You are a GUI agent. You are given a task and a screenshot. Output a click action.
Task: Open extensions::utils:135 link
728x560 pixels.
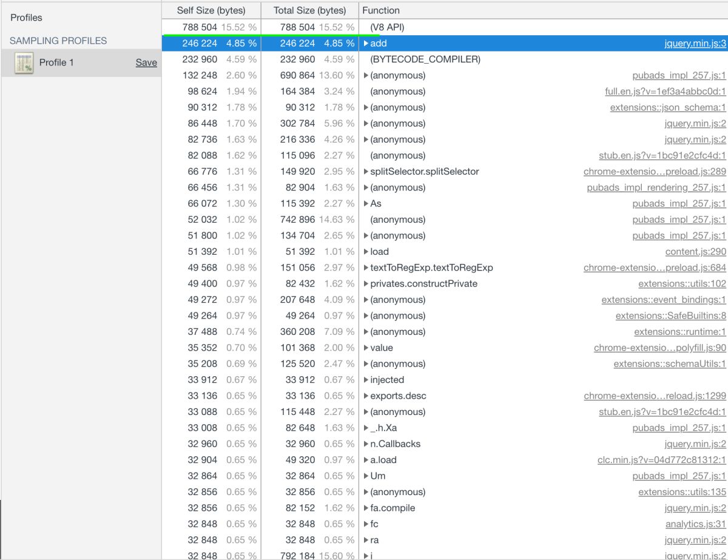pos(682,492)
